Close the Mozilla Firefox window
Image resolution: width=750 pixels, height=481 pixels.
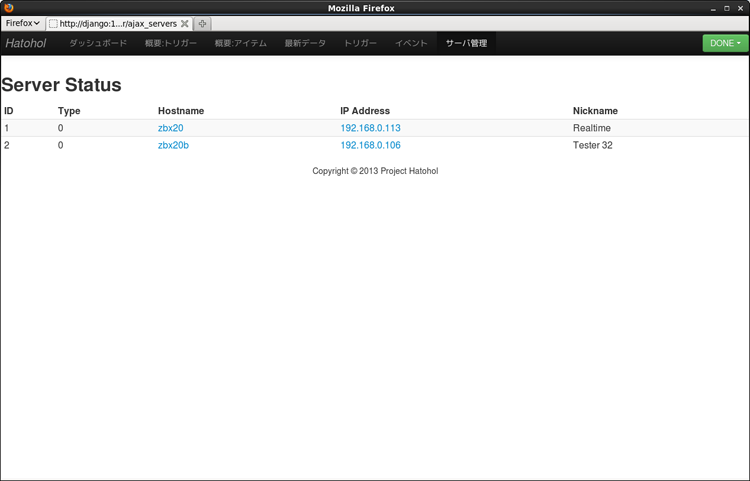click(x=740, y=8)
